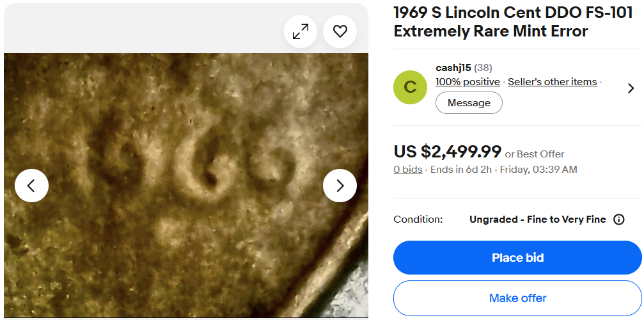Open seller profile cashj15
The width and height of the screenshot is (644, 320).
pyautogui.click(x=453, y=68)
